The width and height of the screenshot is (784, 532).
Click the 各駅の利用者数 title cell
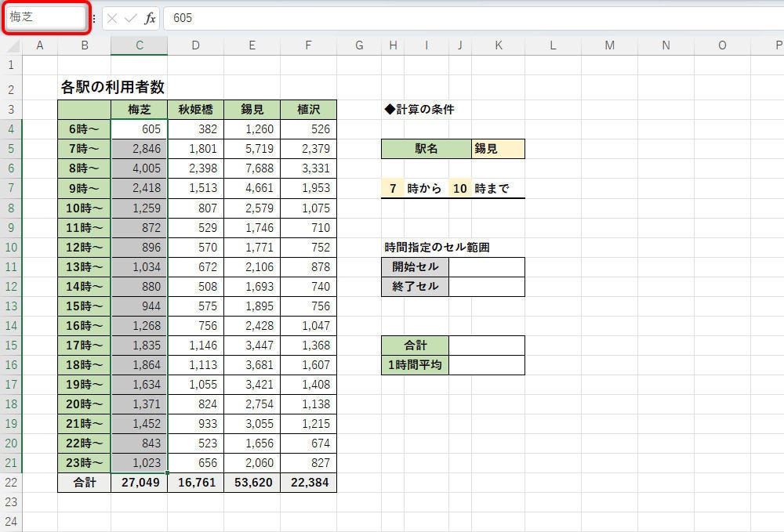(x=112, y=88)
